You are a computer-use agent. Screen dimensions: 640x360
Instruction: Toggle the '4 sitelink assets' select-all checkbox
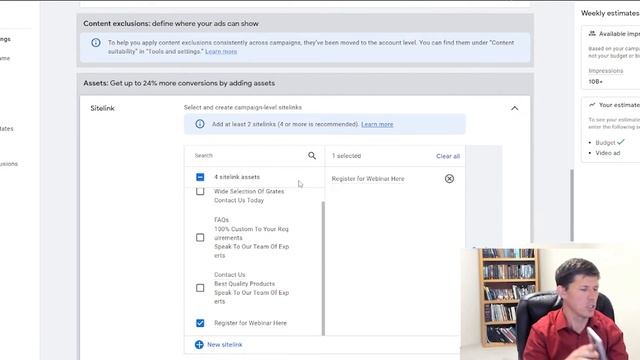point(200,177)
